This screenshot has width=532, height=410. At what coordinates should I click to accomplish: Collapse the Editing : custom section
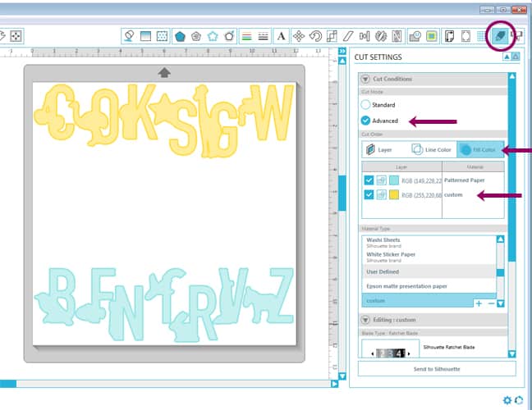(x=365, y=319)
